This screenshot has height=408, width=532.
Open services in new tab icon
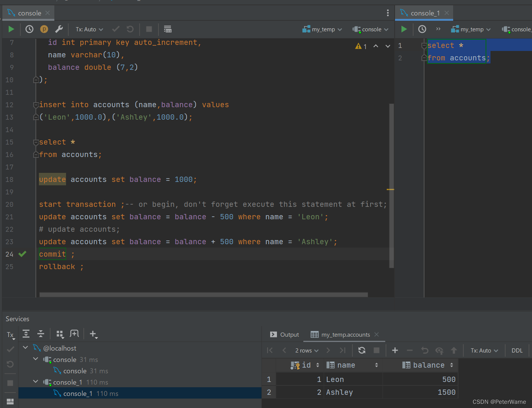click(74, 334)
